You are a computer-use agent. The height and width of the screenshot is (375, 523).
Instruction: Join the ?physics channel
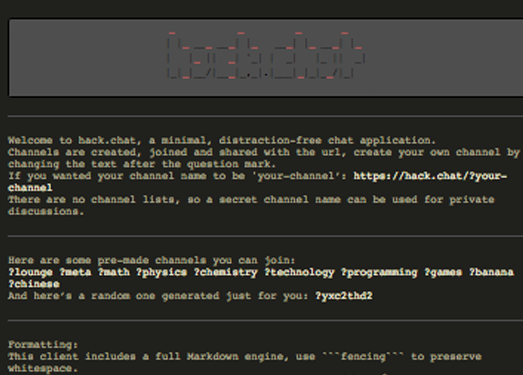161,272
